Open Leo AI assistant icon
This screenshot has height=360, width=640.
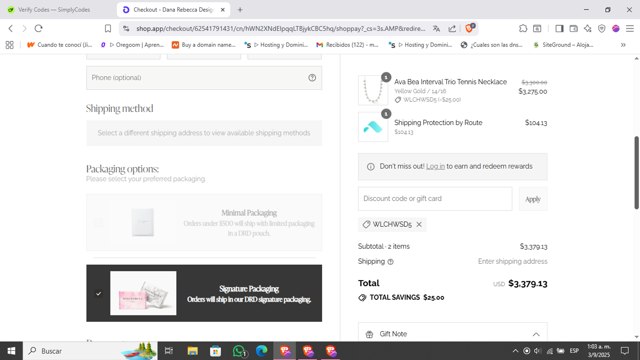[x=587, y=28]
